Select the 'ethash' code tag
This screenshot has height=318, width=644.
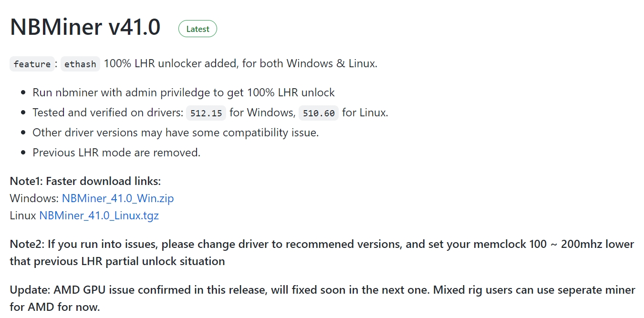tap(80, 64)
